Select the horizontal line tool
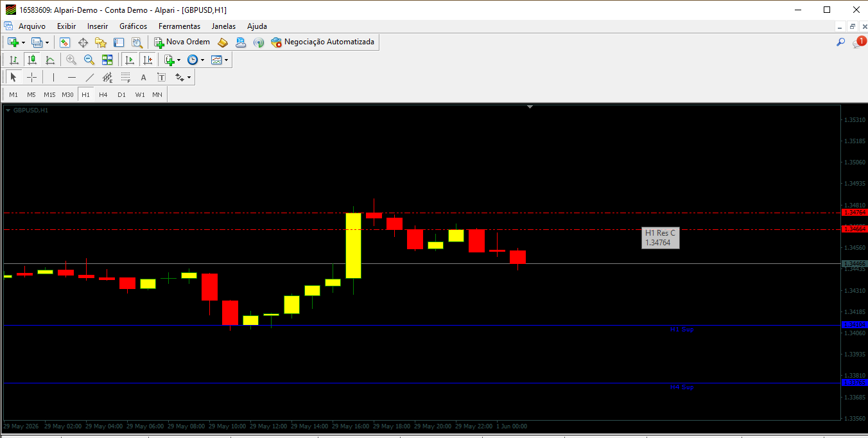 pyautogui.click(x=71, y=77)
